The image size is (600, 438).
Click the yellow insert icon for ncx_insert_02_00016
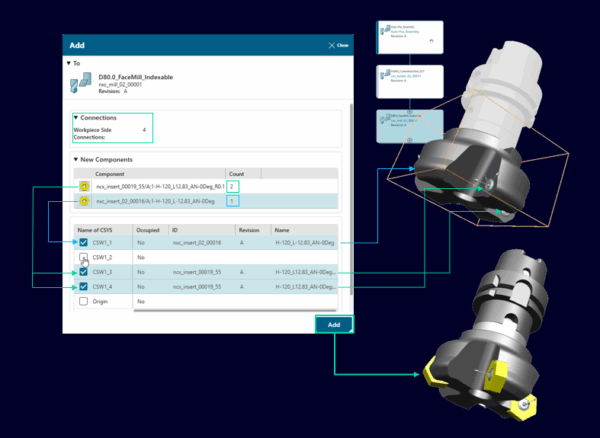tap(85, 201)
